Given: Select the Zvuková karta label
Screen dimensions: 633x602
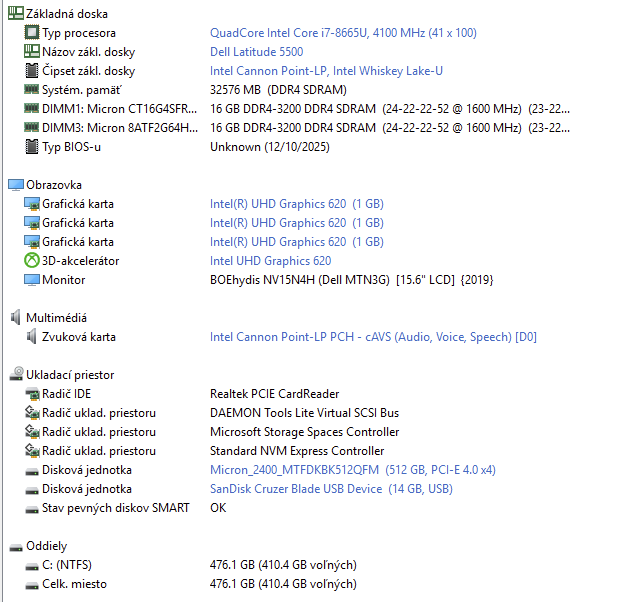Looking at the screenshot, I should (79, 337).
